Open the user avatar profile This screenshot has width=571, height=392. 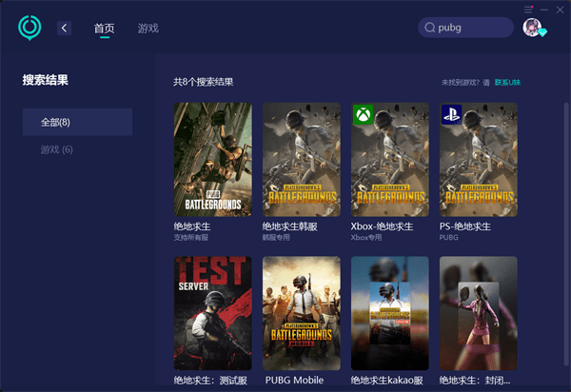[x=532, y=28]
